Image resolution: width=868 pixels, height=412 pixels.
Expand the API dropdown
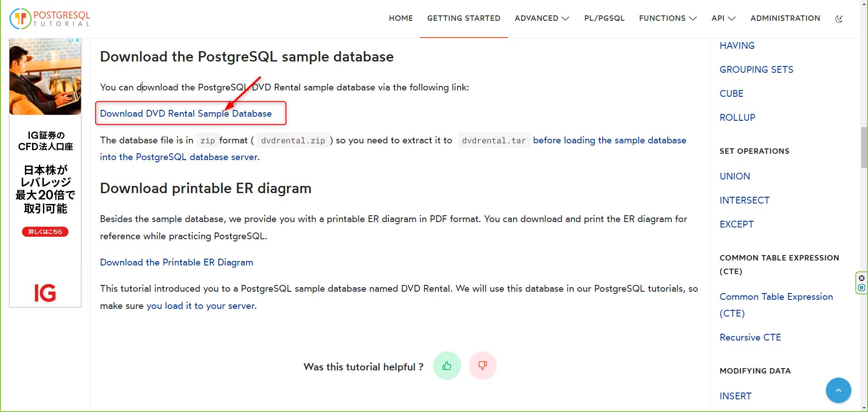723,18
